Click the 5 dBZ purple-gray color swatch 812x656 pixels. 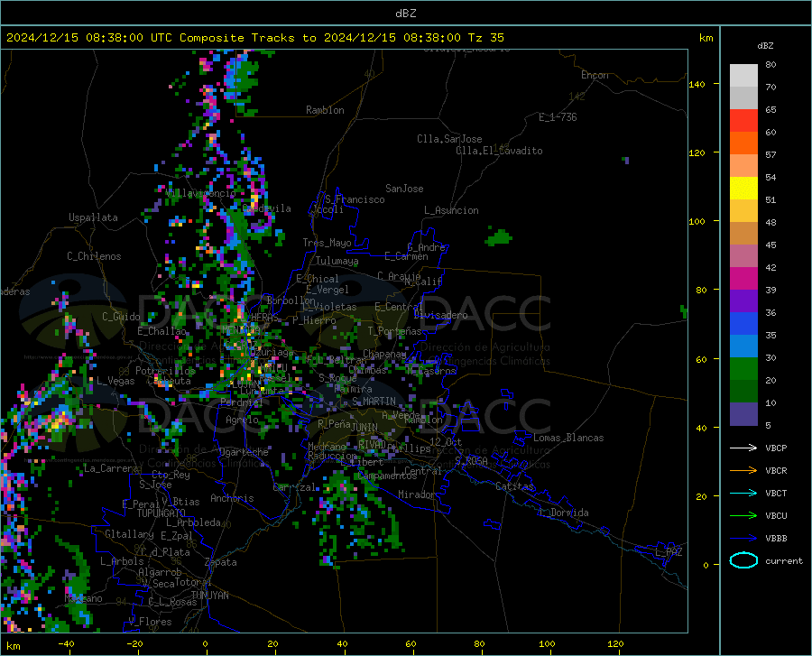pyautogui.click(x=743, y=414)
